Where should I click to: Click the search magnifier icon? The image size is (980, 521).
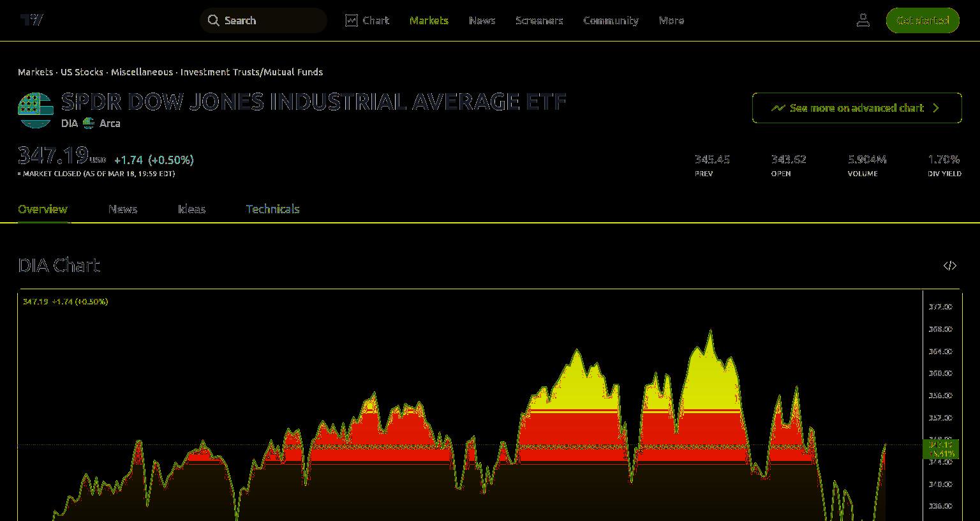tap(214, 20)
